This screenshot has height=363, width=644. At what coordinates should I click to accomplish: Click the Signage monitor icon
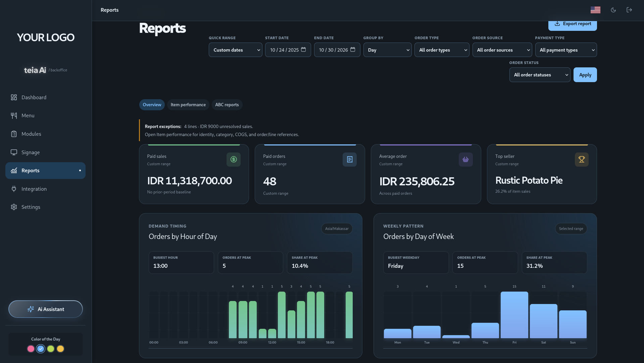tap(14, 152)
